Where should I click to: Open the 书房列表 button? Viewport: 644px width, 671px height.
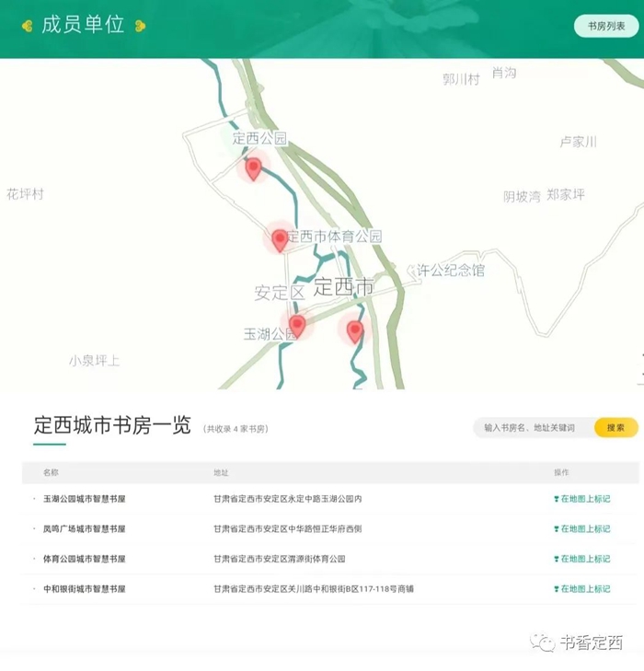605,27
